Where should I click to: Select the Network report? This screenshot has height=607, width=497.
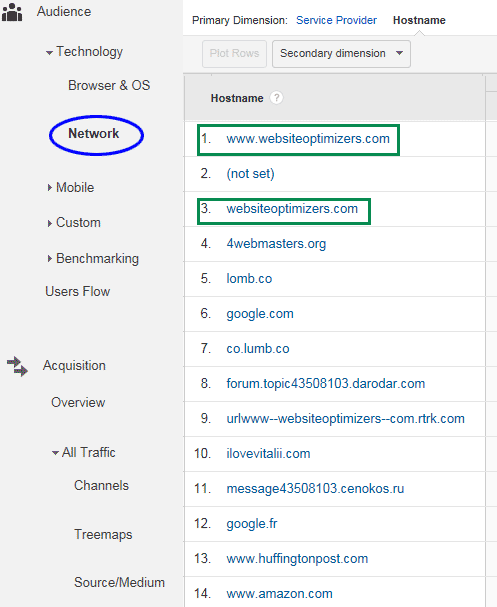click(x=94, y=134)
